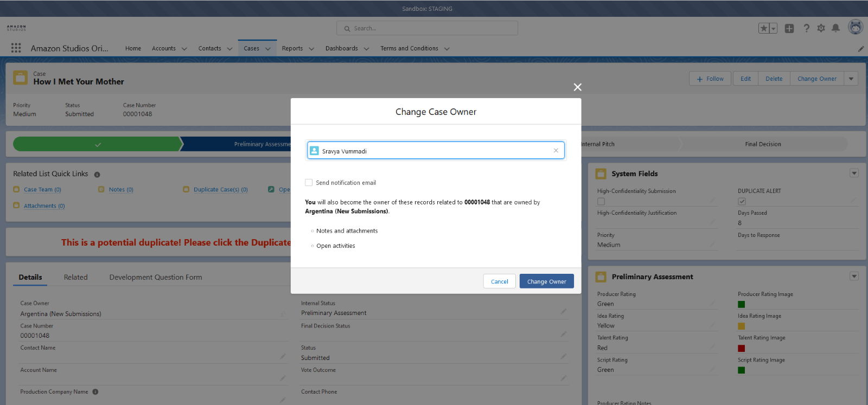This screenshot has height=405, width=868.
Task: Click the owner lookup field
Action: (x=436, y=151)
